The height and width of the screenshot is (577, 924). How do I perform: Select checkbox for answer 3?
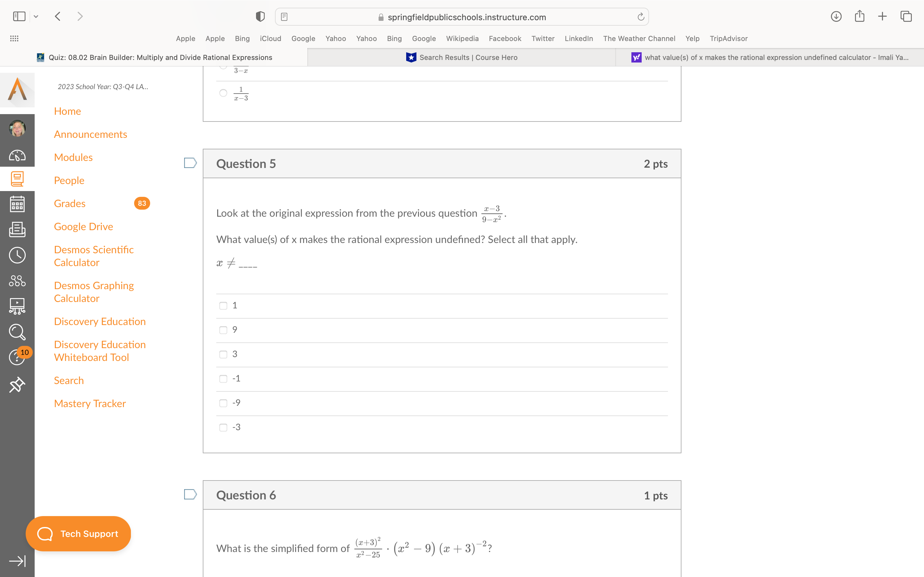(224, 354)
